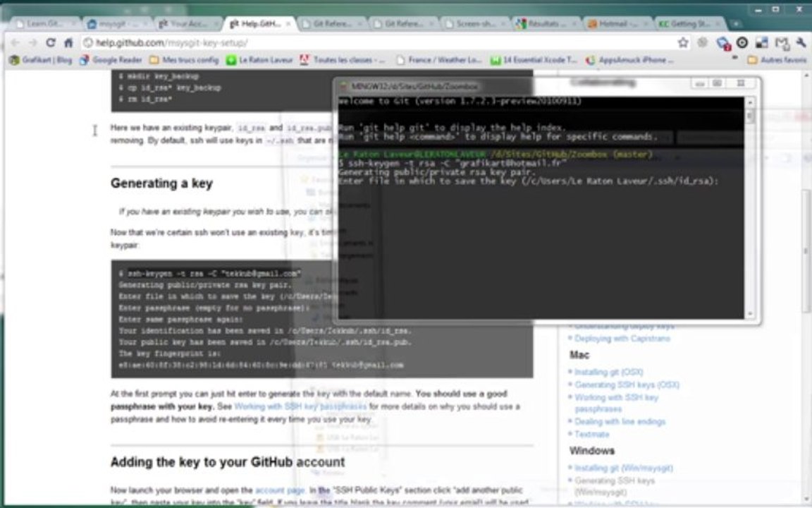812x508 pixels.
Task: Open the Google Reader bookmark
Action: click(x=111, y=60)
